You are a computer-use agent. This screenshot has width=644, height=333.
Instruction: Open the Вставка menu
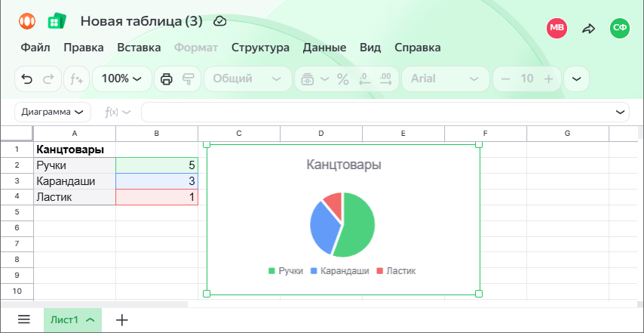[139, 48]
